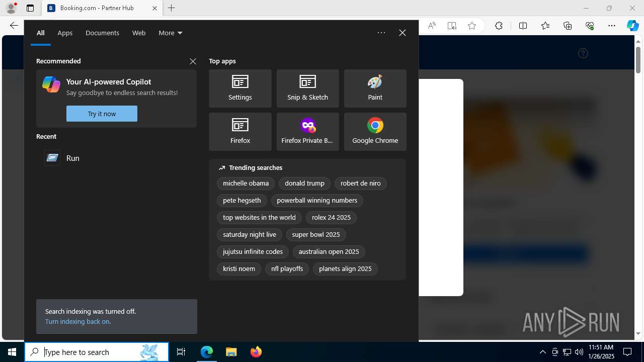Open the taskbar clock and calendar

pos(601,352)
